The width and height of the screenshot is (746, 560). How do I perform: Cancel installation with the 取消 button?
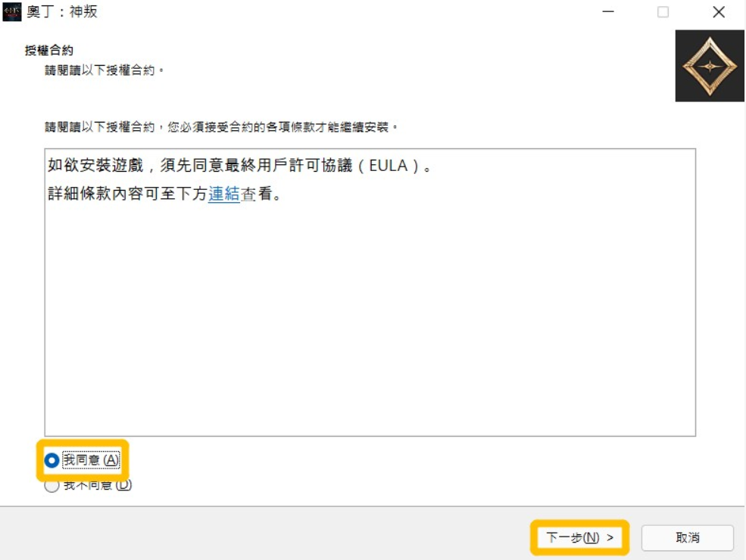[x=688, y=537]
